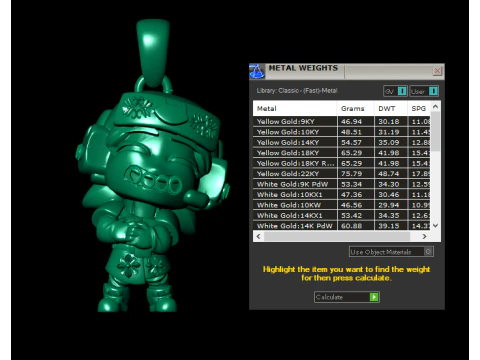Click the scroll up arrow in the metal list
The image size is (480, 360).
tap(435, 107)
